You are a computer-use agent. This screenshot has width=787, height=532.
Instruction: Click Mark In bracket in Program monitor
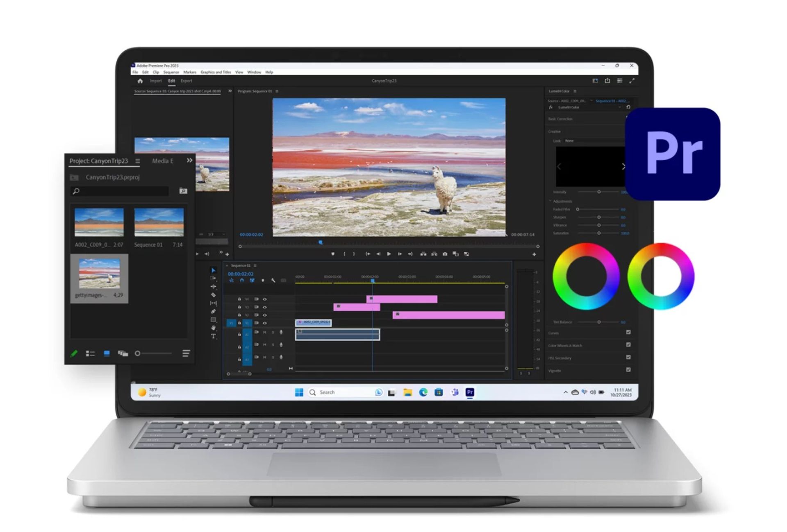(344, 254)
